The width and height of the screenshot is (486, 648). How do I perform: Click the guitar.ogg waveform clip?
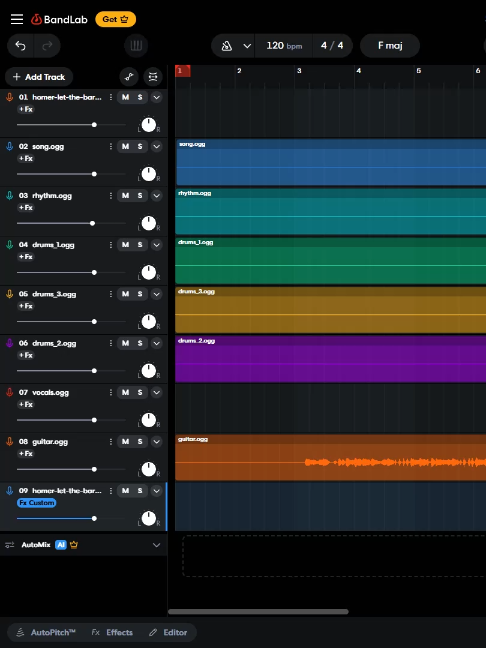(x=331, y=457)
